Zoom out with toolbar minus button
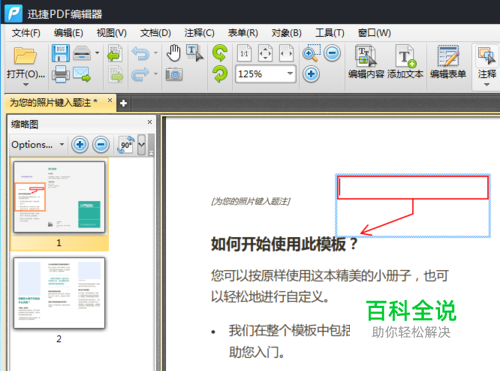This screenshot has width=500, height=371. pos(332,53)
